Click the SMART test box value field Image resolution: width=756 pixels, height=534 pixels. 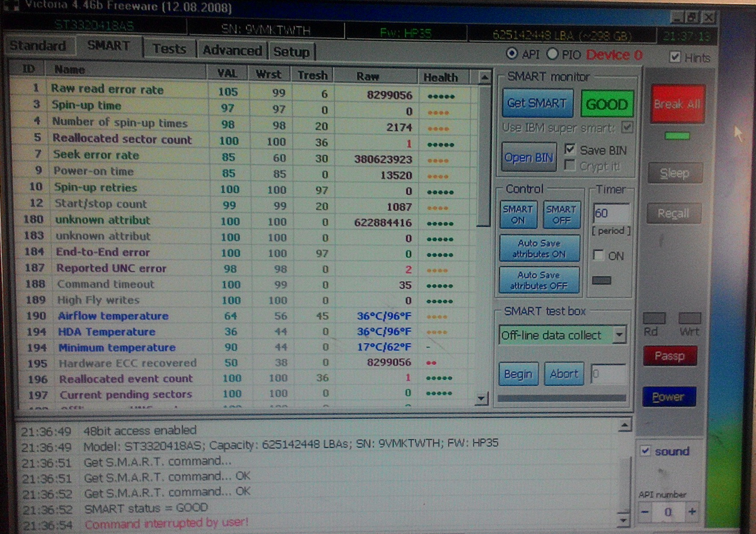pos(609,374)
